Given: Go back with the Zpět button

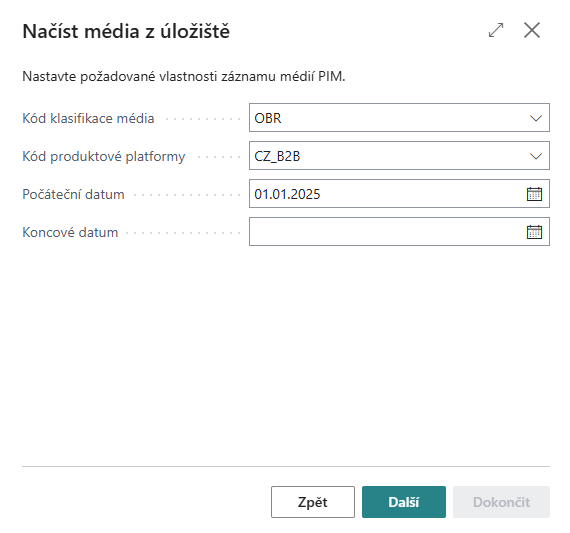Looking at the screenshot, I should [313, 502].
